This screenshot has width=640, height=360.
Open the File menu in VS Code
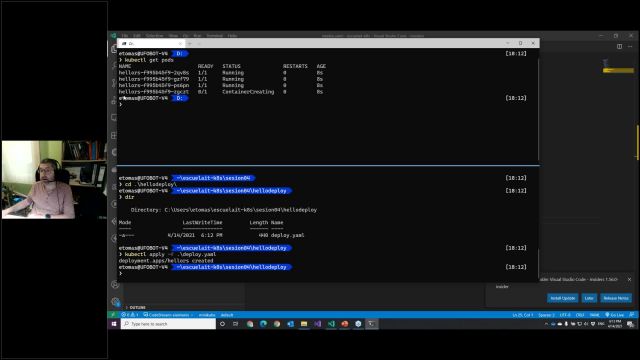pyautogui.click(x=125, y=36)
